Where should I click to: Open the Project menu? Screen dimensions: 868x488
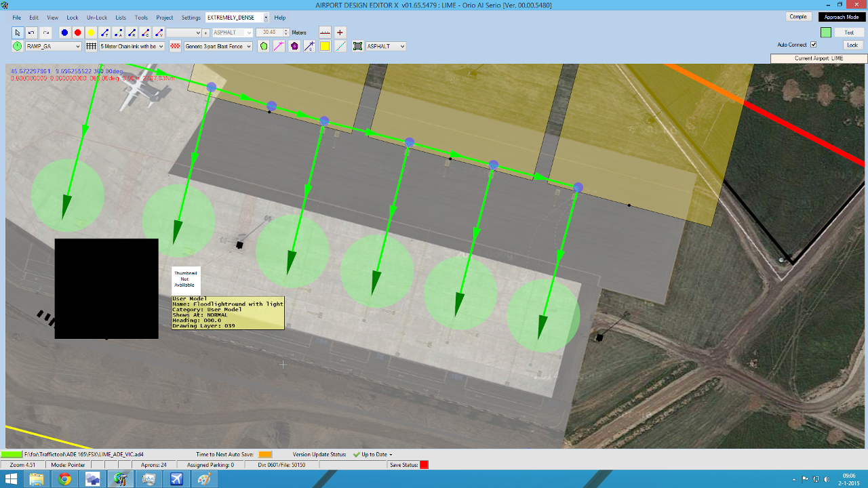pyautogui.click(x=164, y=18)
